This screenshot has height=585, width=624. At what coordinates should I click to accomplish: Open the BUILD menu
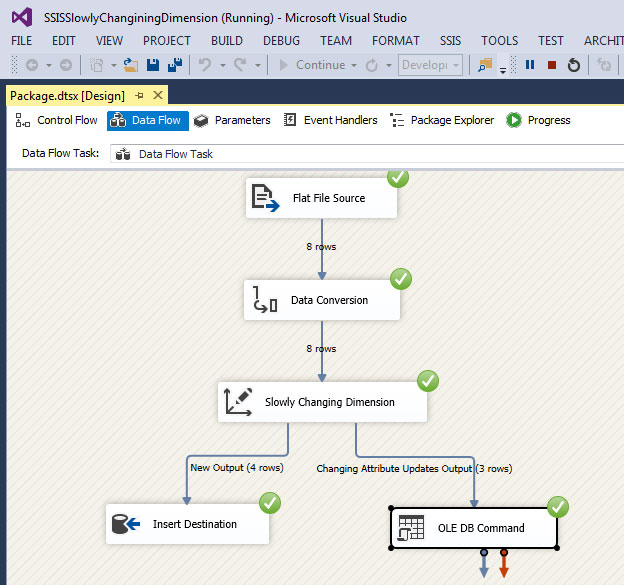227,41
